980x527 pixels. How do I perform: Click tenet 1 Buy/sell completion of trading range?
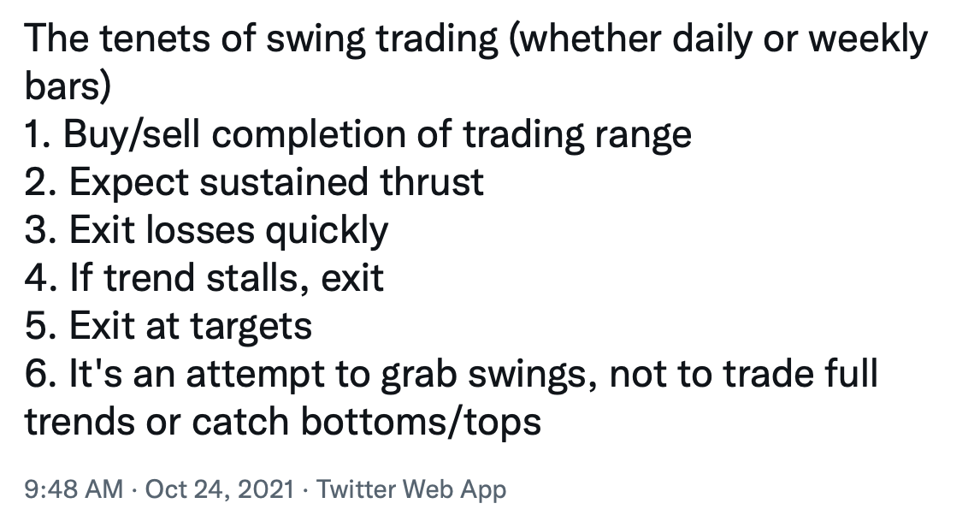pyautogui.click(x=358, y=134)
